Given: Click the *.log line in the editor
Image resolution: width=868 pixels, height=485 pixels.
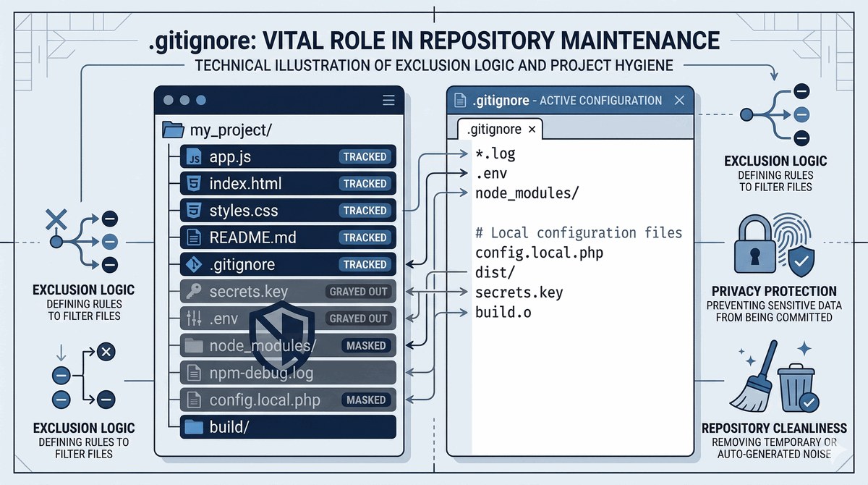Looking at the screenshot, I should click(495, 154).
